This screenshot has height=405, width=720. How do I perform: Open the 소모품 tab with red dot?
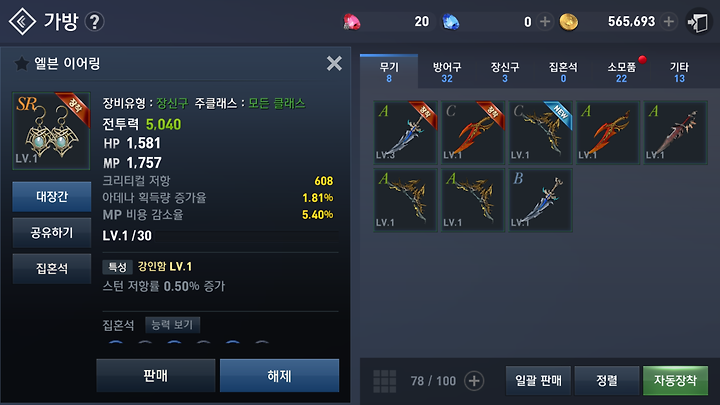[621, 72]
